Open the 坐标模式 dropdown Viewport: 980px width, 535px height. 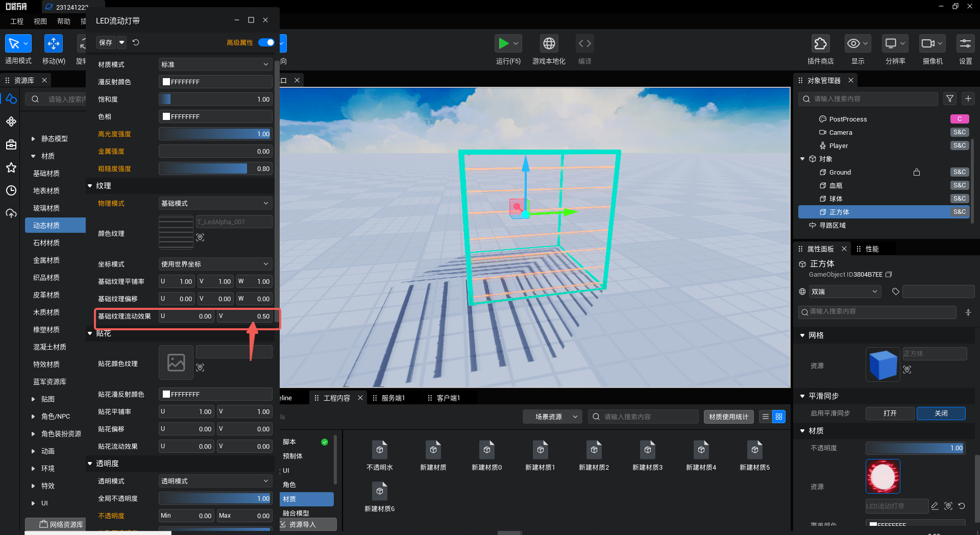tap(215, 264)
